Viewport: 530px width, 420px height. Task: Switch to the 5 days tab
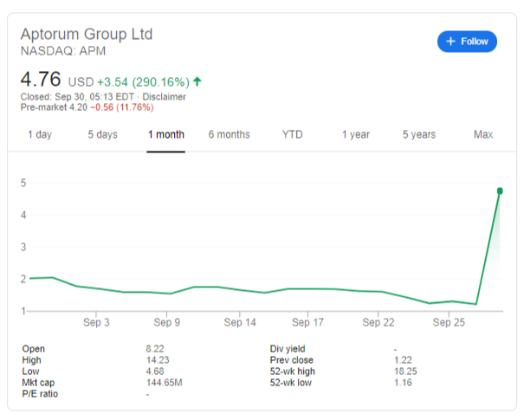coord(102,134)
